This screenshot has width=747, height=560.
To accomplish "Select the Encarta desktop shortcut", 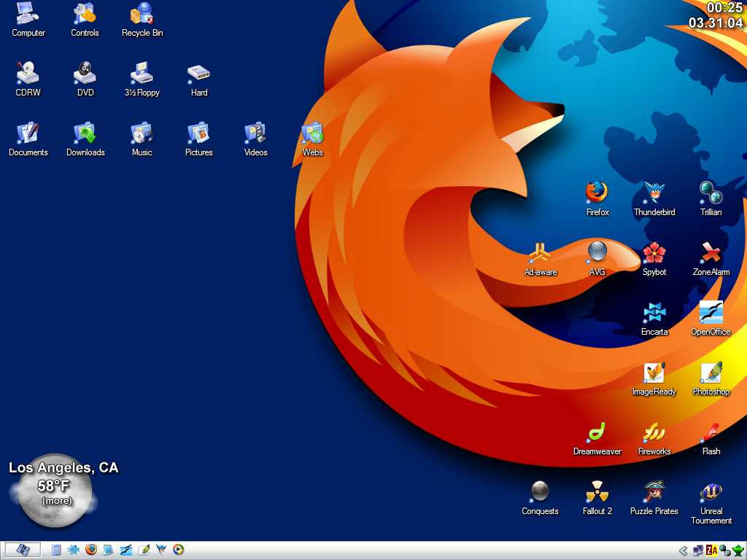I will coord(654,319).
